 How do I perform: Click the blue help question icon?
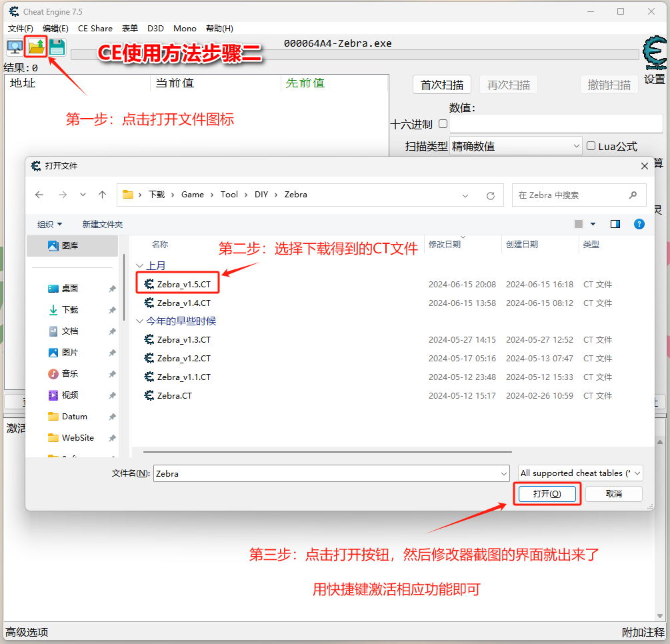click(x=639, y=224)
